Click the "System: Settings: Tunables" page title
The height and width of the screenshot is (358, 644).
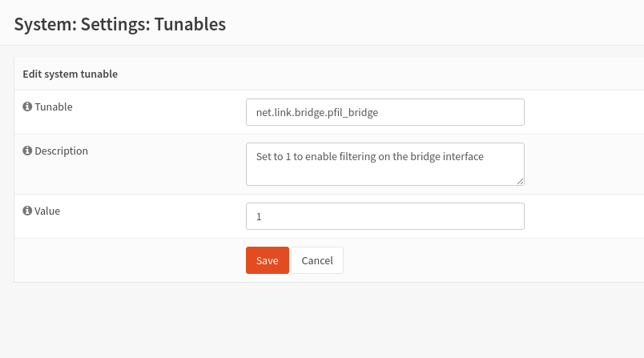[120, 24]
